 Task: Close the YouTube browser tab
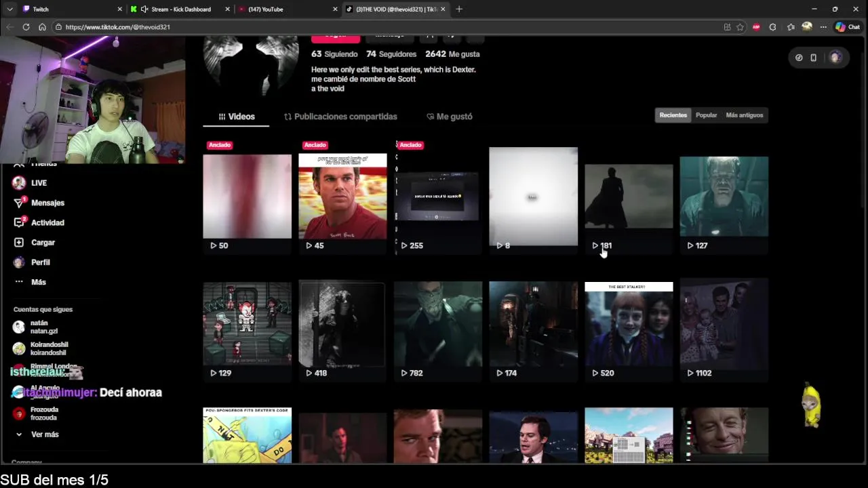335,9
